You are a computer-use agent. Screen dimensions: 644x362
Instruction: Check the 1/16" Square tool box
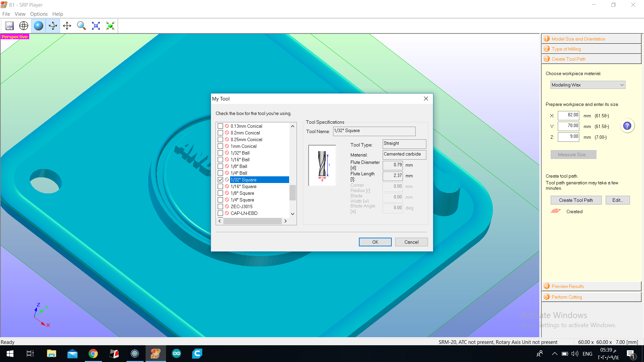click(220, 186)
